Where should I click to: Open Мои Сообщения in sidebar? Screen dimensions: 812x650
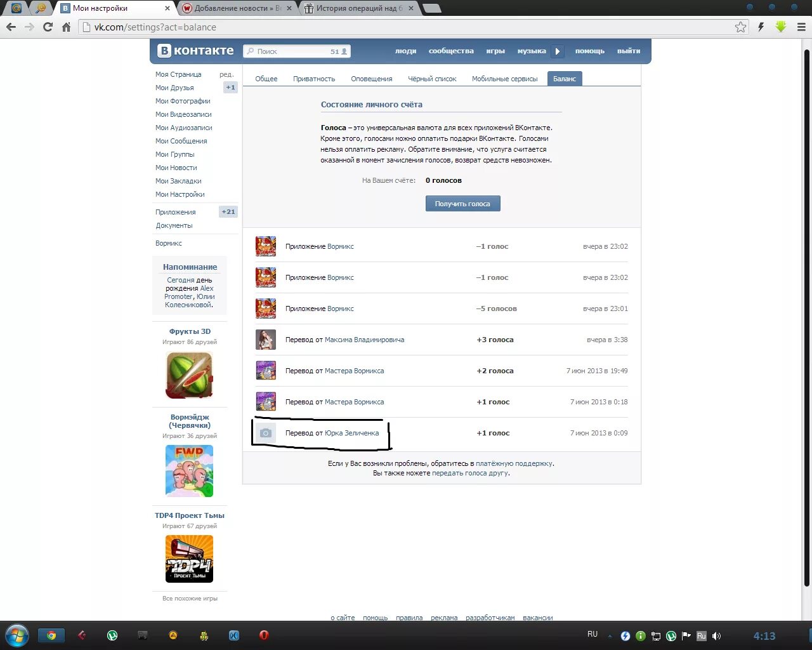click(181, 141)
